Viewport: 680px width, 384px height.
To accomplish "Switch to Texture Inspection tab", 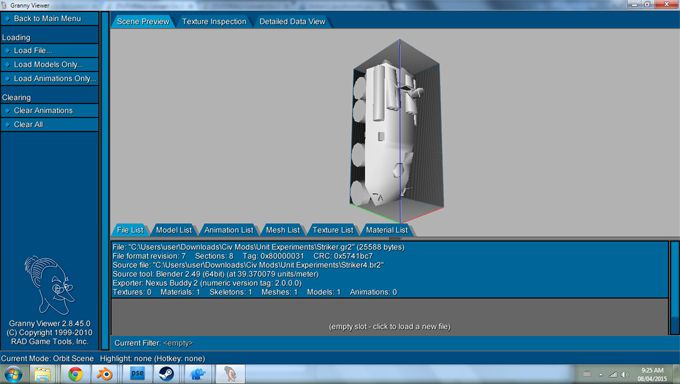I will (x=214, y=22).
